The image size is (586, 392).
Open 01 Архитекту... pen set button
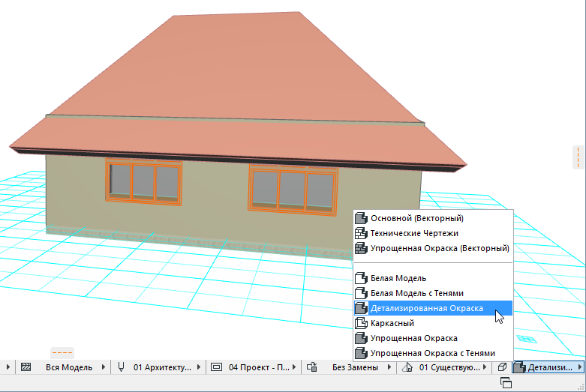tap(162, 367)
